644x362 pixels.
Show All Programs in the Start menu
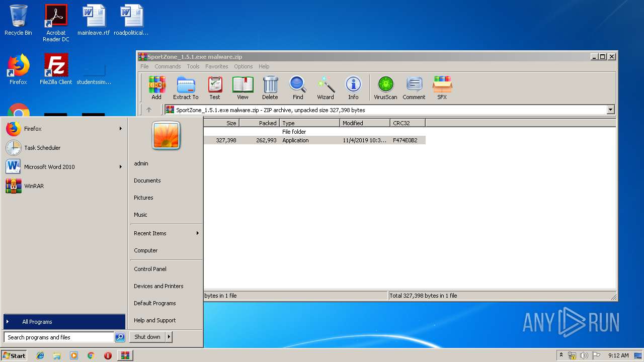64,322
